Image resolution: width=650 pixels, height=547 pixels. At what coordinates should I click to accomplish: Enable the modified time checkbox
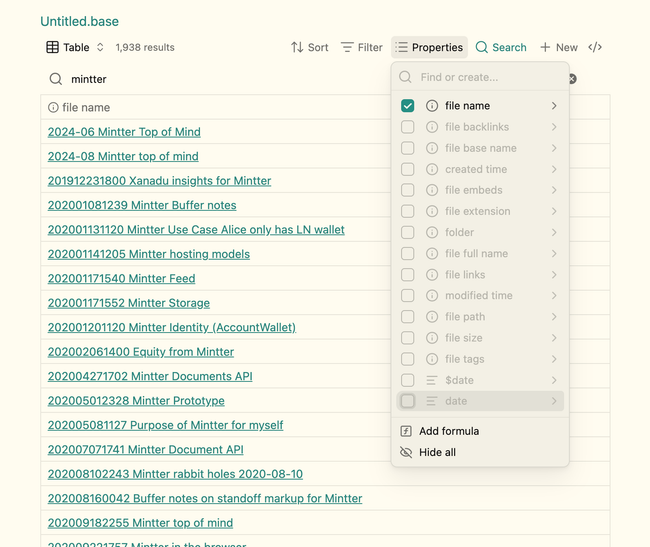coord(407,295)
